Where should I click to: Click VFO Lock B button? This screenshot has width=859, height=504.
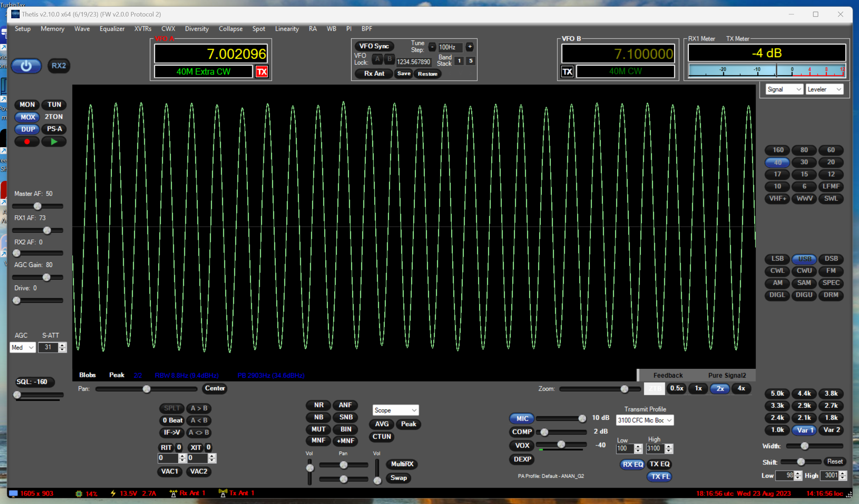click(x=389, y=59)
